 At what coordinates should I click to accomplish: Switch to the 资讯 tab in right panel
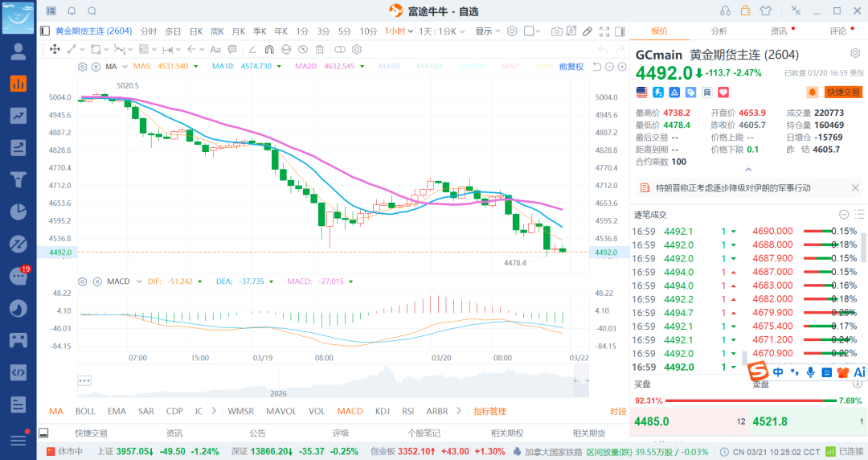point(779,31)
